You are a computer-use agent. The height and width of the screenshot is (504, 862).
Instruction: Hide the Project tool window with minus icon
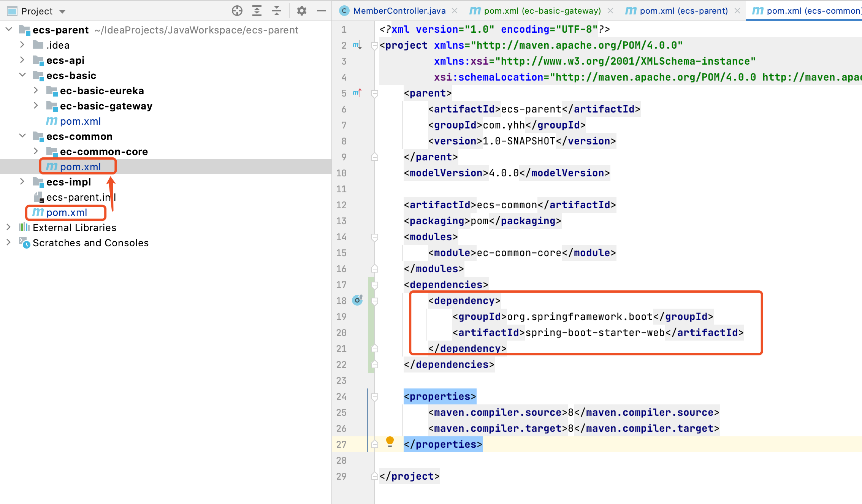tap(322, 11)
